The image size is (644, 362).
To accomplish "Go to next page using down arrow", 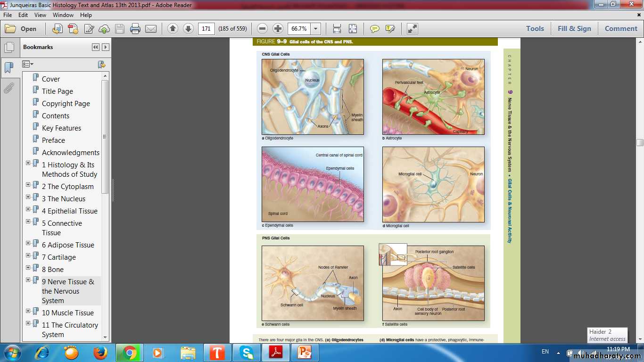I will 188,29.
